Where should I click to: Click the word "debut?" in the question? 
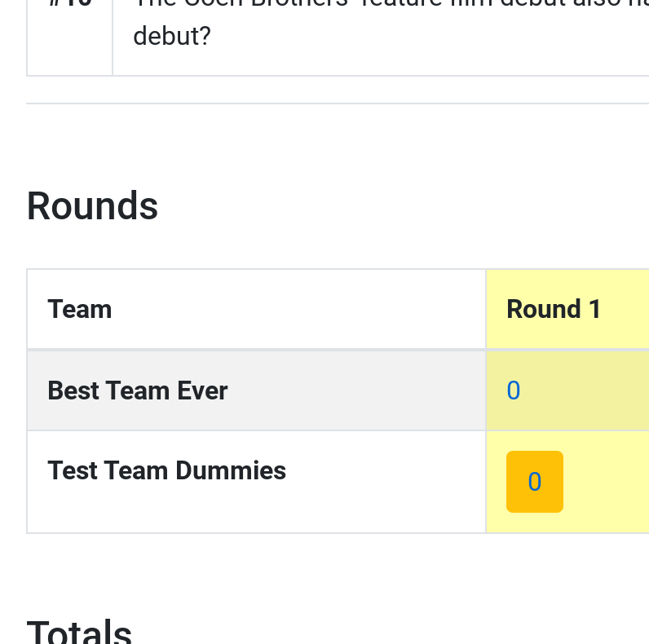pos(172,36)
